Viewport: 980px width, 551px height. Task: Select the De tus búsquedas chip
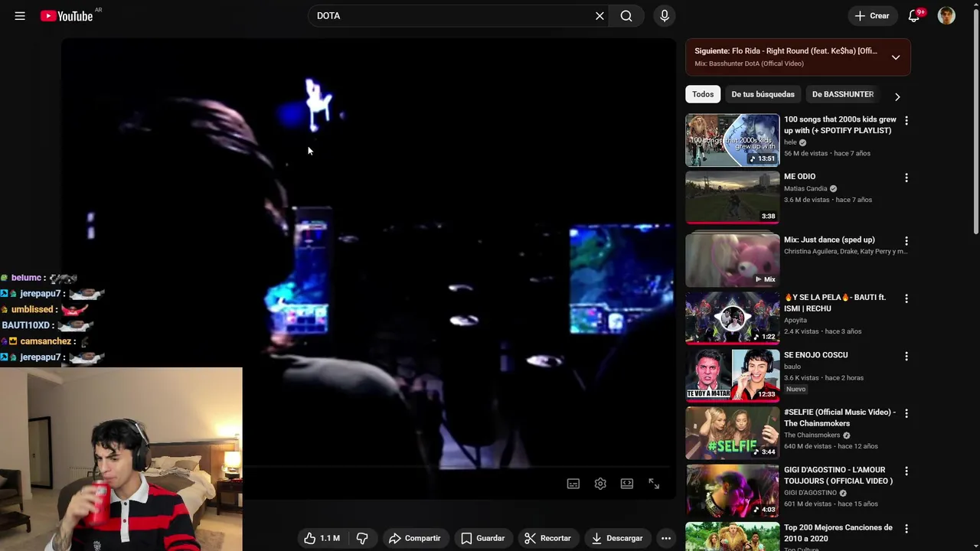tap(763, 94)
